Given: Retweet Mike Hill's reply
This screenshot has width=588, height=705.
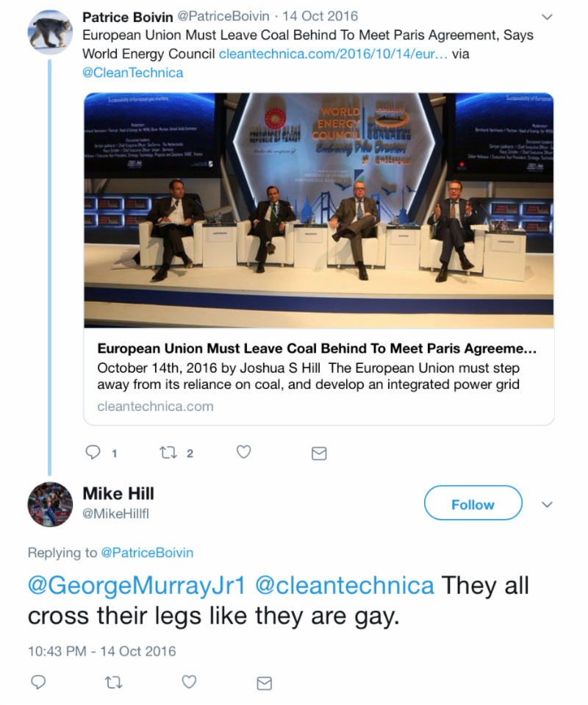Looking at the screenshot, I should point(114,683).
